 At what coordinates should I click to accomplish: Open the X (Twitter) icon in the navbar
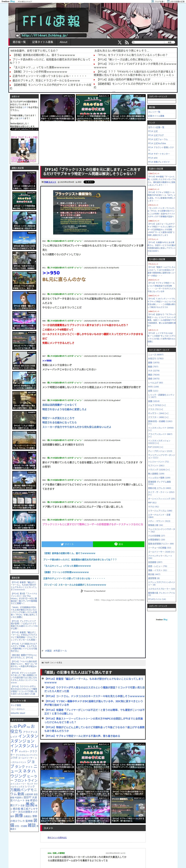pos(120,42)
